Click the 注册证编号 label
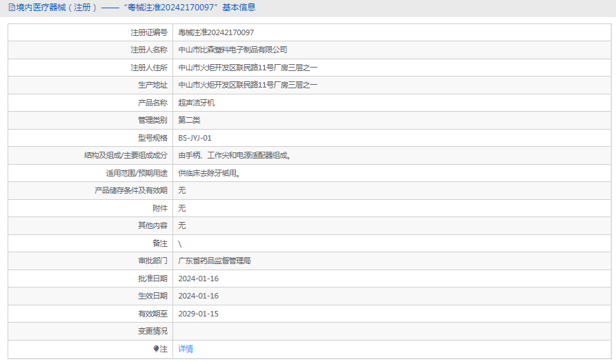 (x=149, y=32)
